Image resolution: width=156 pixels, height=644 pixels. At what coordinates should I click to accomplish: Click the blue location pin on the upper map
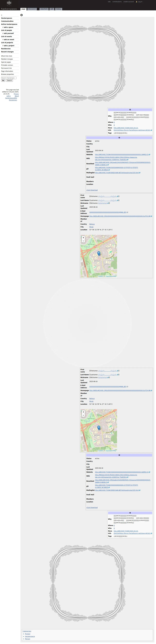click(99, 253)
